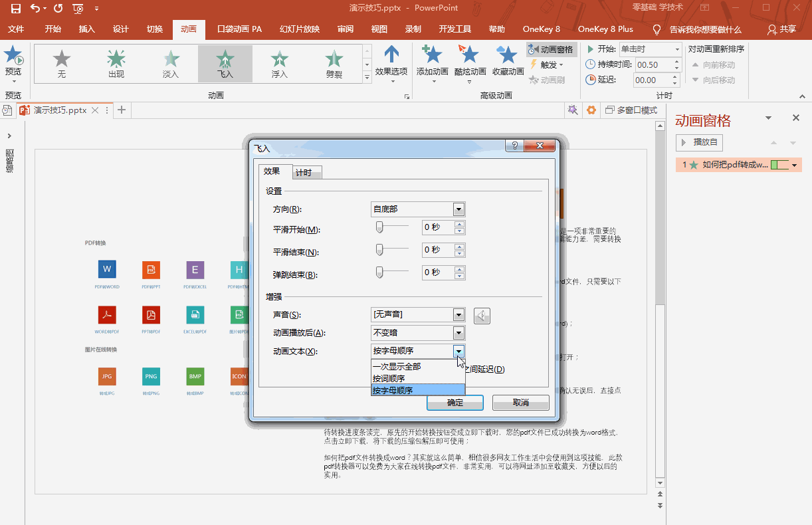Open the 触发 trigger lightning menu

tap(547, 64)
